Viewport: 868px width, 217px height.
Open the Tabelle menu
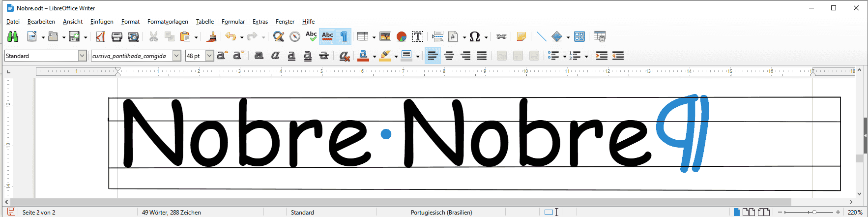(x=204, y=22)
